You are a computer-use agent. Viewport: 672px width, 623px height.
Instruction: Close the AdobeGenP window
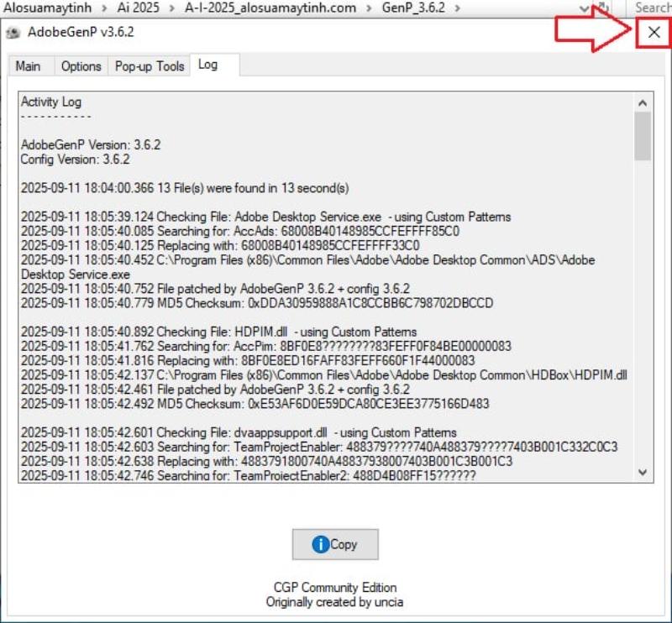coord(654,32)
